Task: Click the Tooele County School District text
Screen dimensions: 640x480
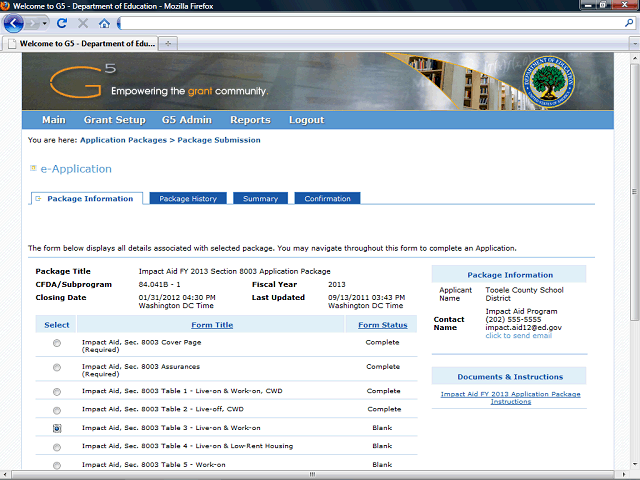Action: (524, 294)
